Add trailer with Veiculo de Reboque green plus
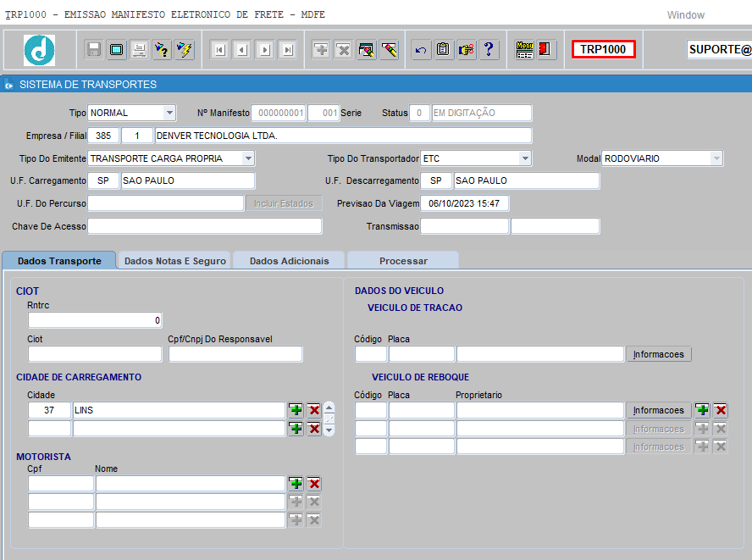This screenshot has height=560, width=752. click(x=703, y=410)
